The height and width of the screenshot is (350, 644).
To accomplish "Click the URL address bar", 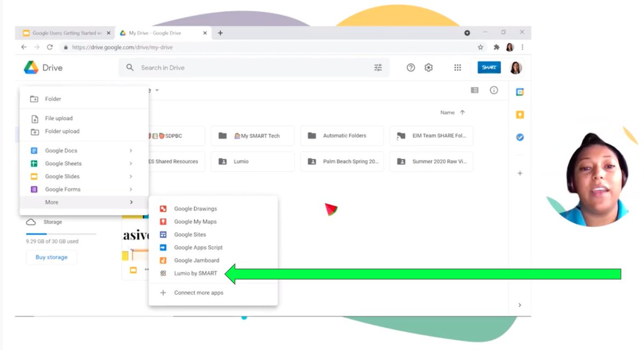I will point(268,47).
